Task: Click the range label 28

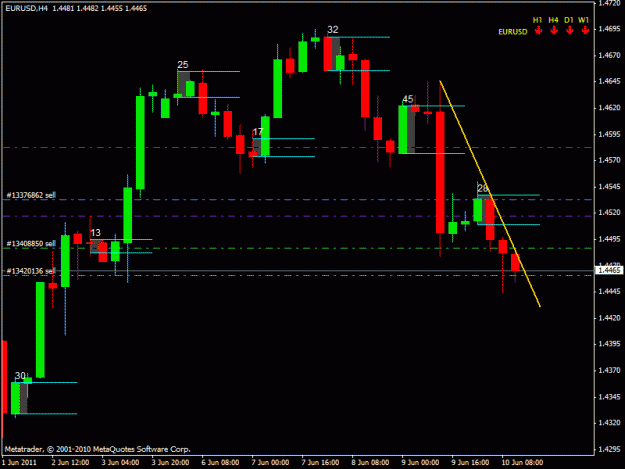Action: click(x=483, y=188)
